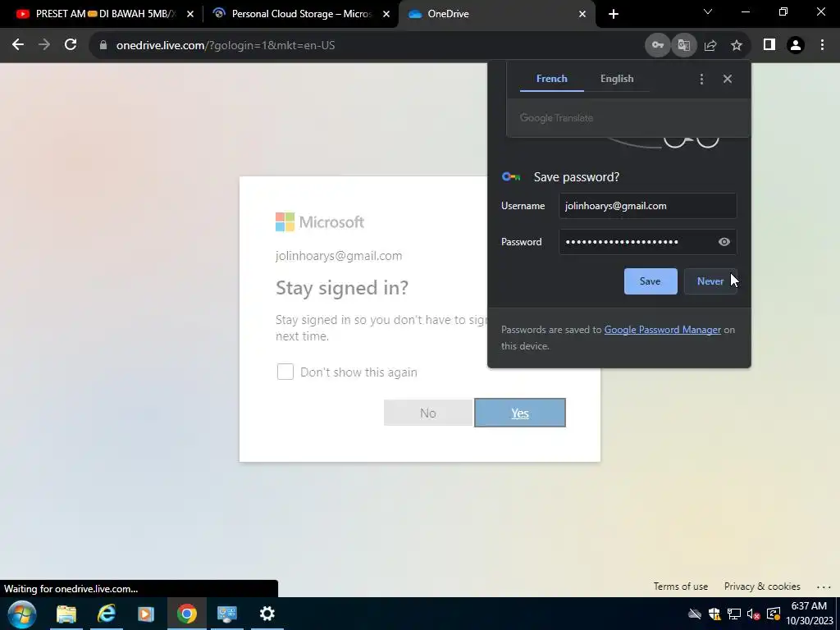Switch to Personal Cloud Storage tab
Viewport: 840px width, 630px height.
coord(302,14)
